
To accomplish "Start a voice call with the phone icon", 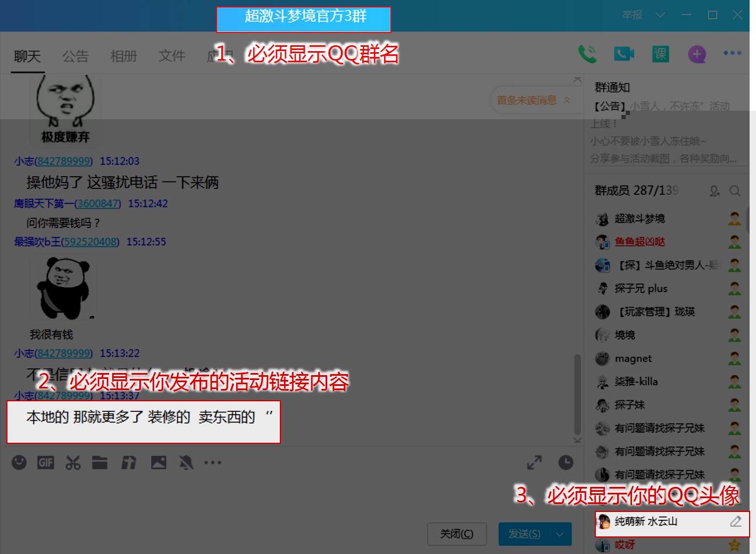I will pyautogui.click(x=587, y=54).
